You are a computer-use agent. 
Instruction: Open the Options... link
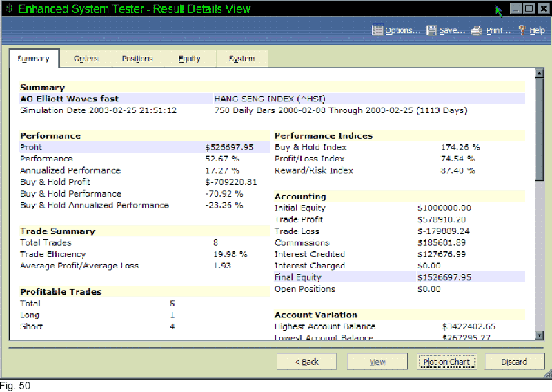tap(403, 30)
